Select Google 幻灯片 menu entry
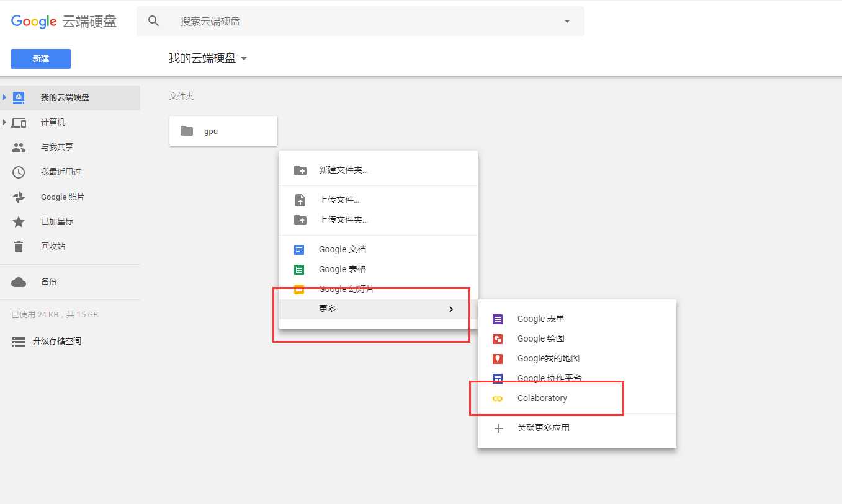 coord(378,289)
